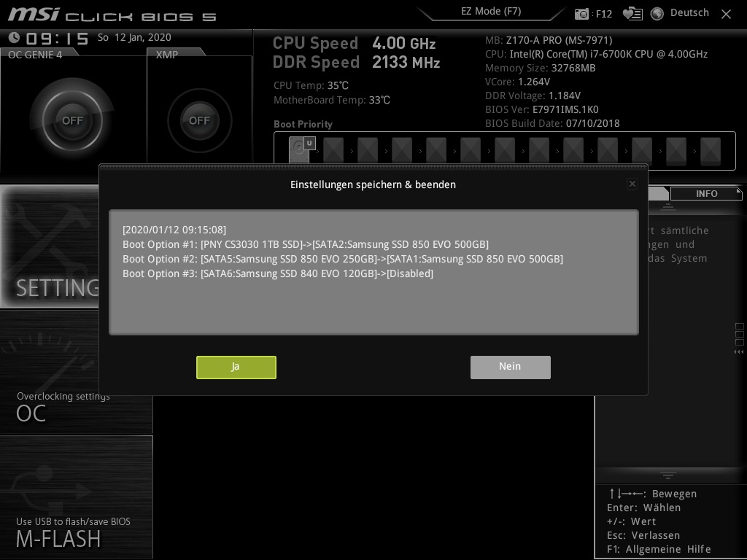The height and width of the screenshot is (560, 747).
Task: Switch to EZ Mode (F7)
Action: point(491,12)
